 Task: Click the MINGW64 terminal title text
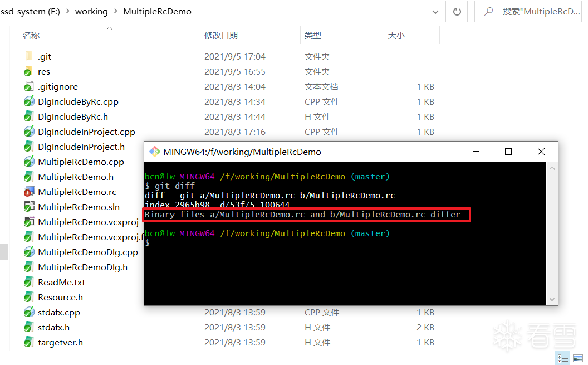pos(242,152)
